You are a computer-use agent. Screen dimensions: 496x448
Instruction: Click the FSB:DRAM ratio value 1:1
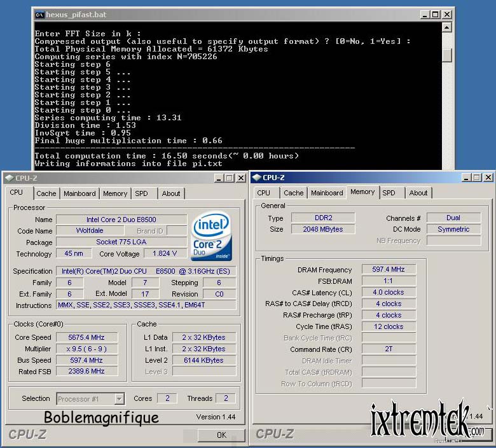[389, 281]
